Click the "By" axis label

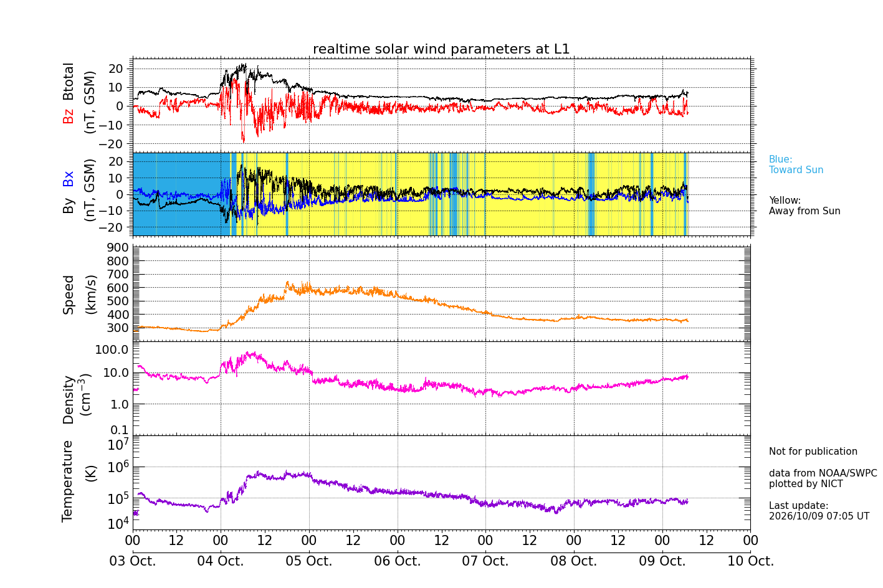68,206
